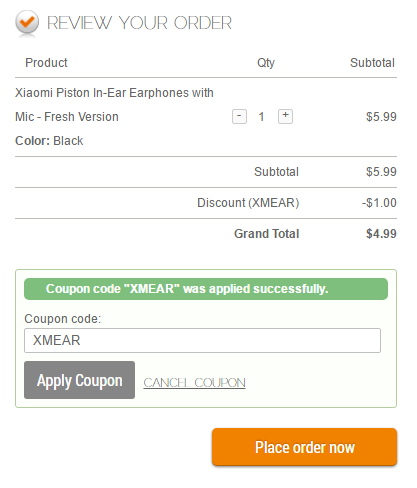
Task: Click the -$1.00 discount amount
Action: [379, 203]
